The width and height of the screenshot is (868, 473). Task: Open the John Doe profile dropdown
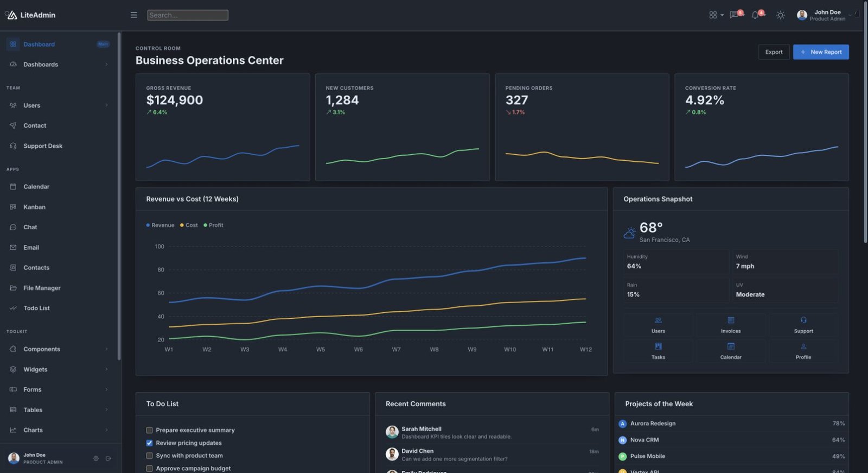pyautogui.click(x=824, y=15)
